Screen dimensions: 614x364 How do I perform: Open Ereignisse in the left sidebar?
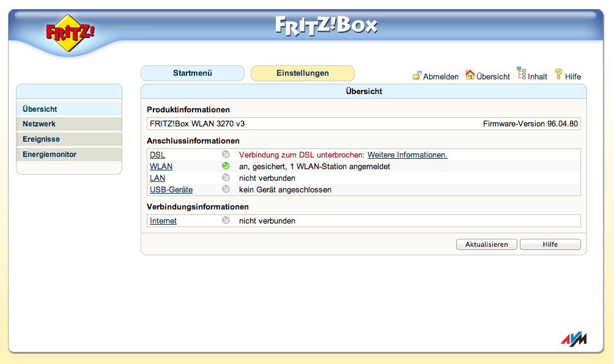(69, 139)
